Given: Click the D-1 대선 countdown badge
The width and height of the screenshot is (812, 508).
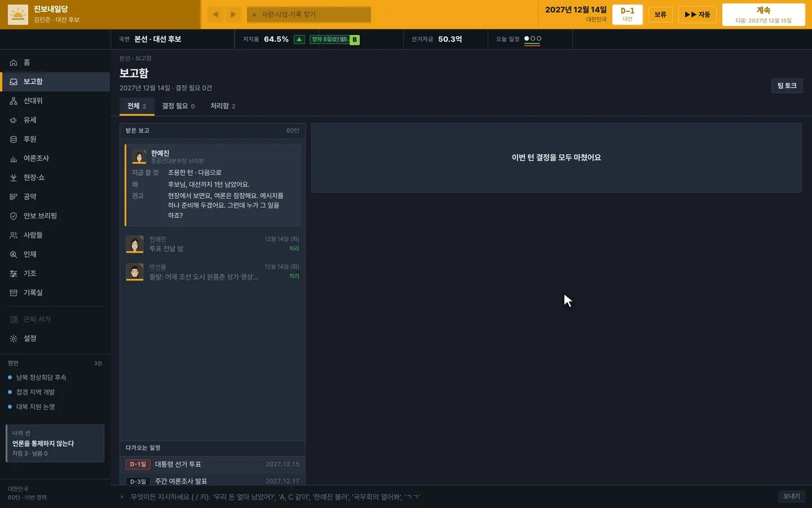Looking at the screenshot, I should coord(627,15).
